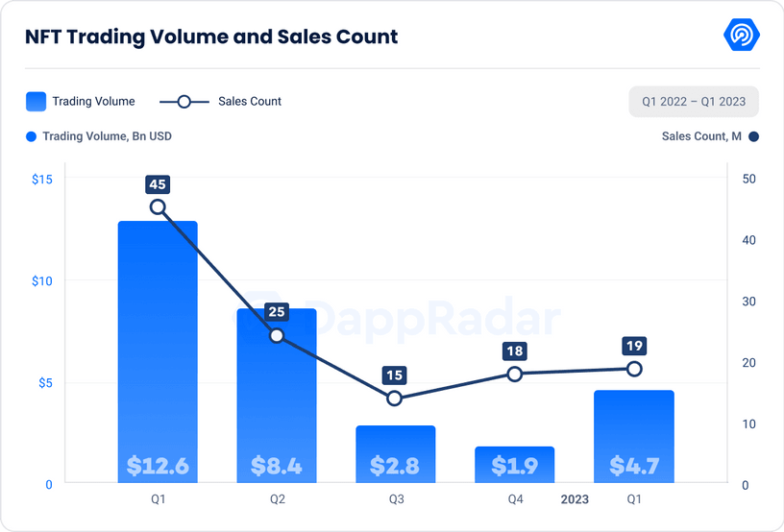Open the Q1 2022 – Q1 2023 date range selector
Image resolution: width=784 pixels, height=532 pixels.
[x=694, y=102]
